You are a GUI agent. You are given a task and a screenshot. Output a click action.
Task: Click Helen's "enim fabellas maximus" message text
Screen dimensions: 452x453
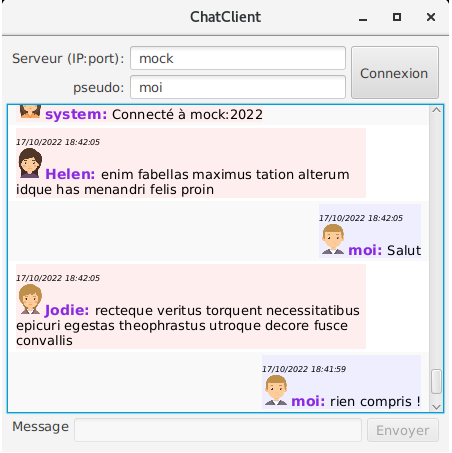coord(183,182)
